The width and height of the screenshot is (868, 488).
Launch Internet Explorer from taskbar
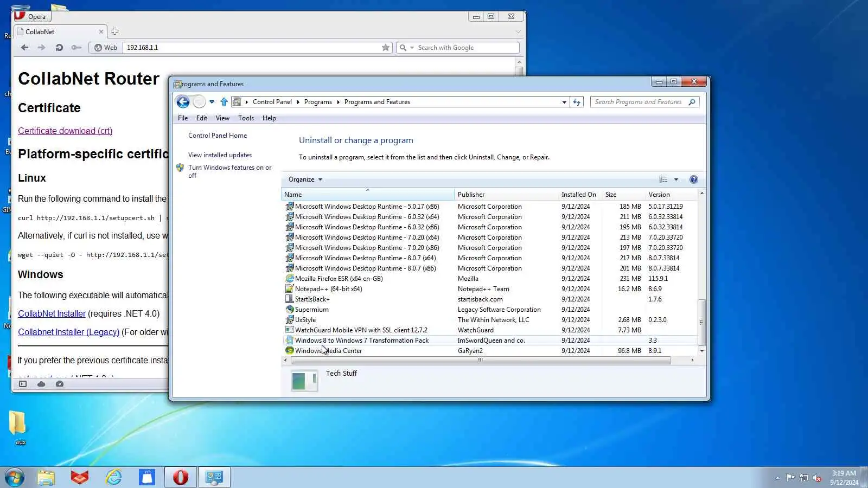[113, 478]
